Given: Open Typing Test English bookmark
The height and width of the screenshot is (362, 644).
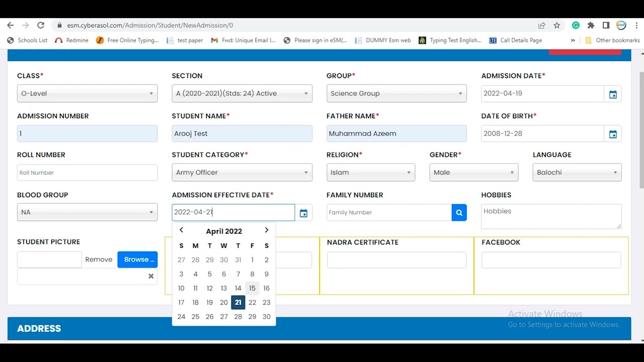Looking at the screenshot, I should click(x=450, y=40).
